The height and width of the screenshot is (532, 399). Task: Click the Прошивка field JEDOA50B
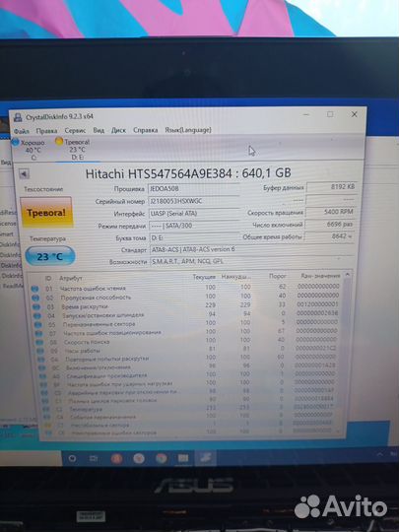194,188
